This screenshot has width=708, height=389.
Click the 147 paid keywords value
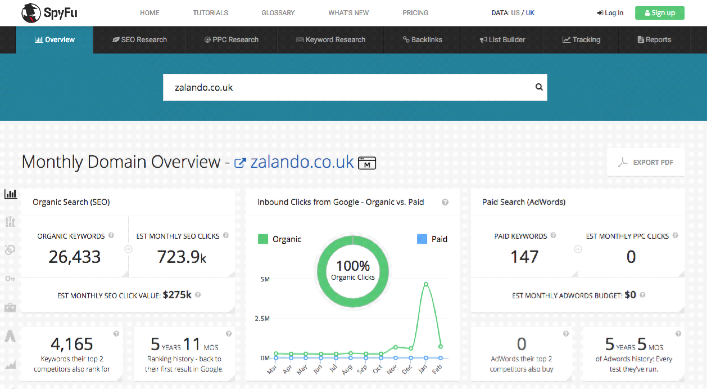tap(524, 257)
